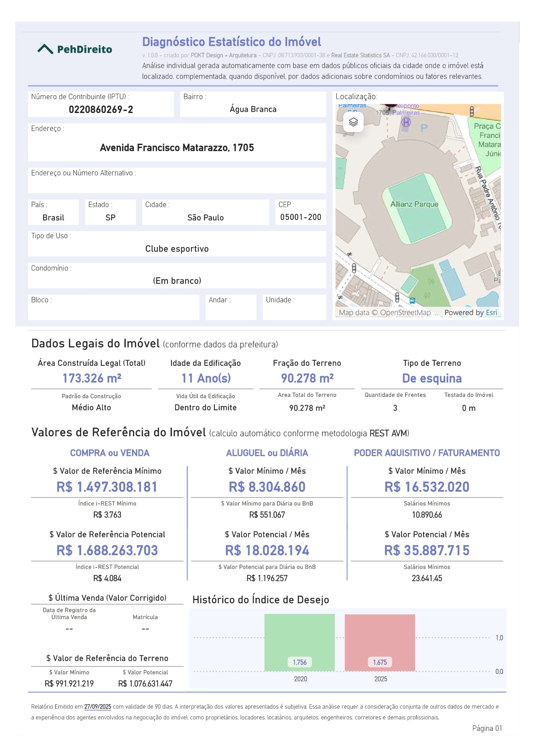
Task: Click the IPTU number 0220860269-2
Action: pyautogui.click(x=101, y=109)
